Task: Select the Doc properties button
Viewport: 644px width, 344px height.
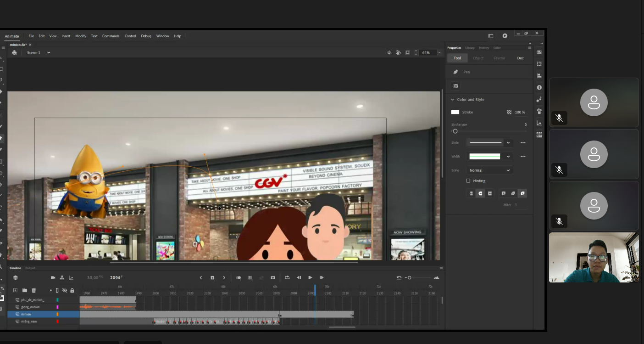Action: click(x=520, y=58)
